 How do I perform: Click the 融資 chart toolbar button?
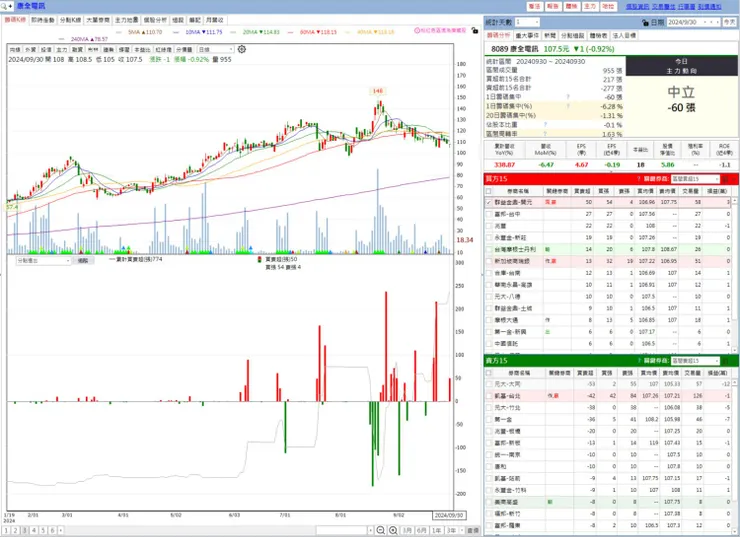click(77, 49)
